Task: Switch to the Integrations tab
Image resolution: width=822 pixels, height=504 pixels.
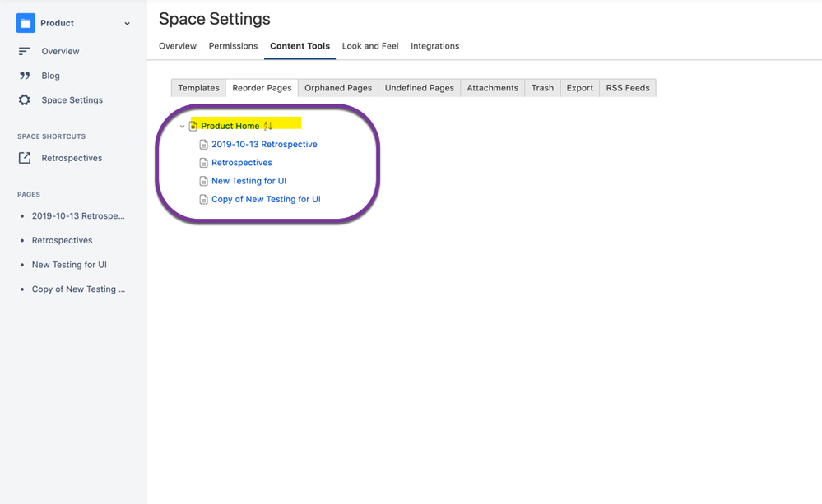Action: point(434,46)
